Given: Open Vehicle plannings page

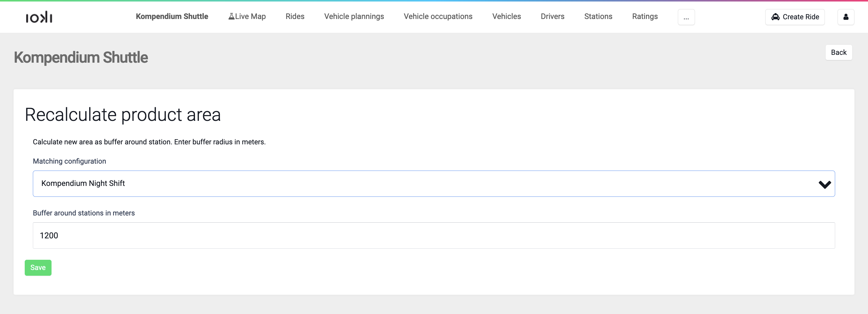Looking at the screenshot, I should [354, 16].
